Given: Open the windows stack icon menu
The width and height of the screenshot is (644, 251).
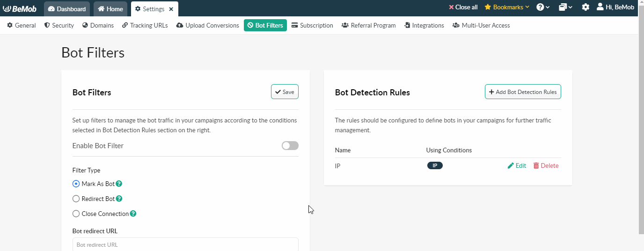Looking at the screenshot, I should point(565,7).
